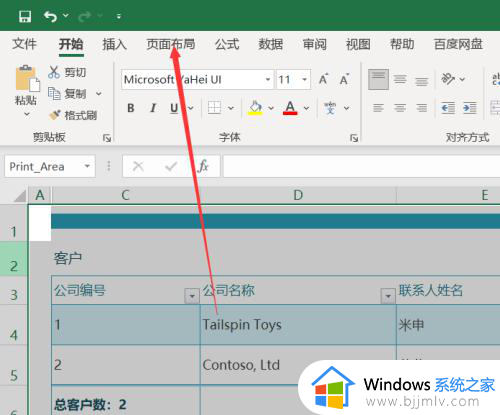Screen dimensions: 500x415
Task: Open the name box dropdown arrow
Action: [x=87, y=166]
